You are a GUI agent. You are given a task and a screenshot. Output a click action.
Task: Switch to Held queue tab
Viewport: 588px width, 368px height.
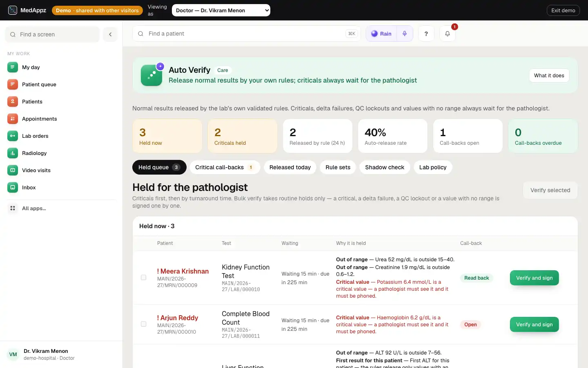(159, 167)
